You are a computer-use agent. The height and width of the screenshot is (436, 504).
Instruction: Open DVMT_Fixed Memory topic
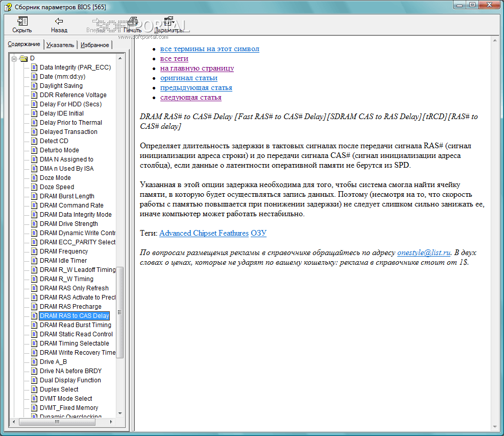69,408
